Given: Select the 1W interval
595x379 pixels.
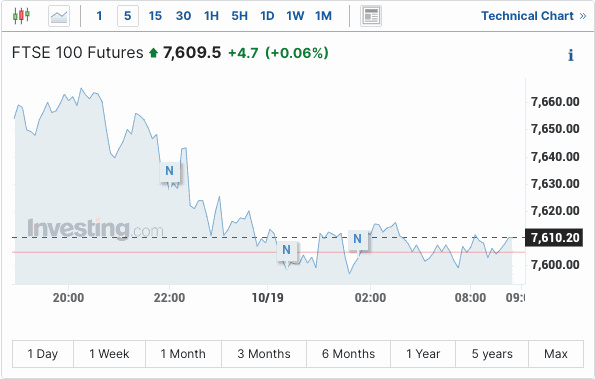Looking at the screenshot, I should pyautogui.click(x=295, y=16).
